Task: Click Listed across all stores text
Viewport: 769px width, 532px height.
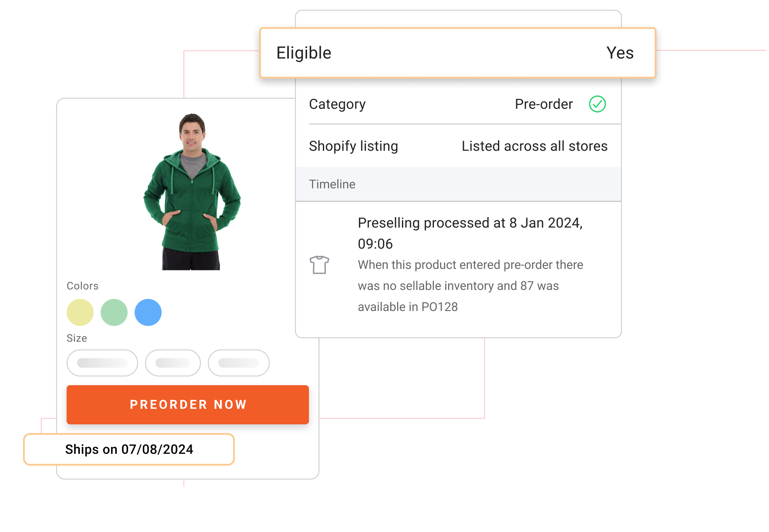Action: pyautogui.click(x=534, y=146)
